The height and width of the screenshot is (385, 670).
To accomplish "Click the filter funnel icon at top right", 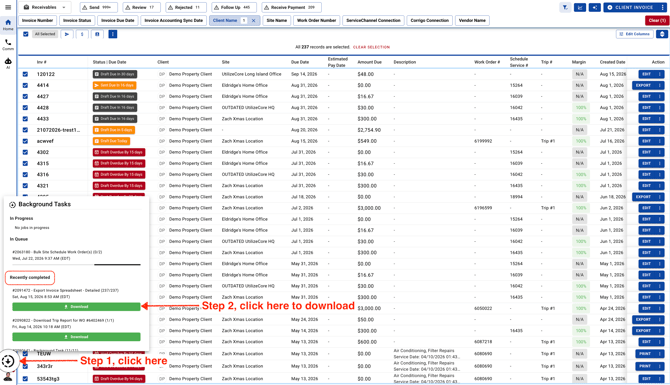I will tap(565, 7).
